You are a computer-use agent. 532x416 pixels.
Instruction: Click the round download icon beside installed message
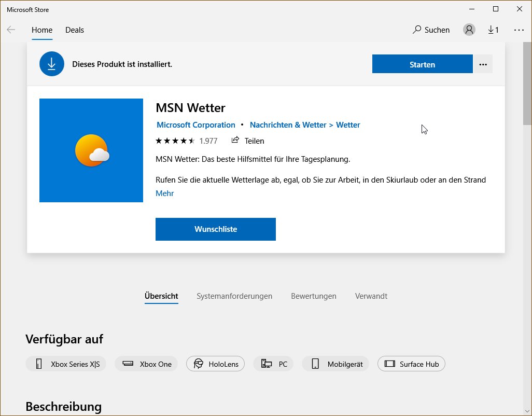click(x=51, y=64)
